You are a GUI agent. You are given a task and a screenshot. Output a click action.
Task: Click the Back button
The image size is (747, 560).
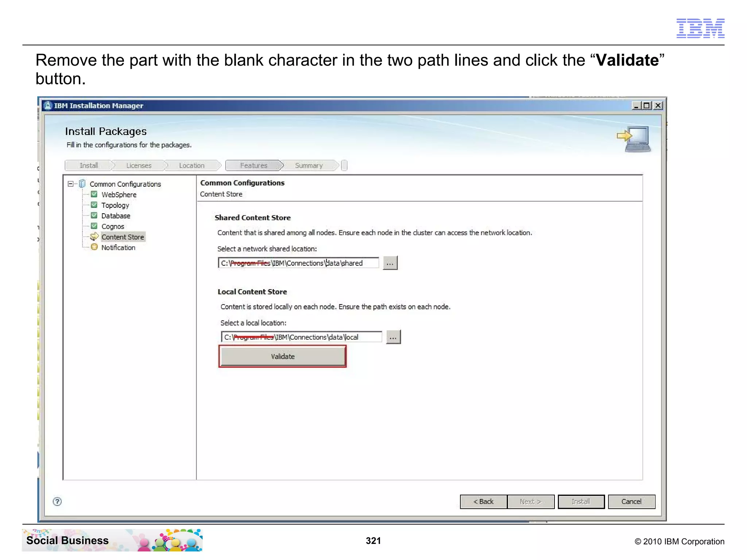(x=483, y=501)
